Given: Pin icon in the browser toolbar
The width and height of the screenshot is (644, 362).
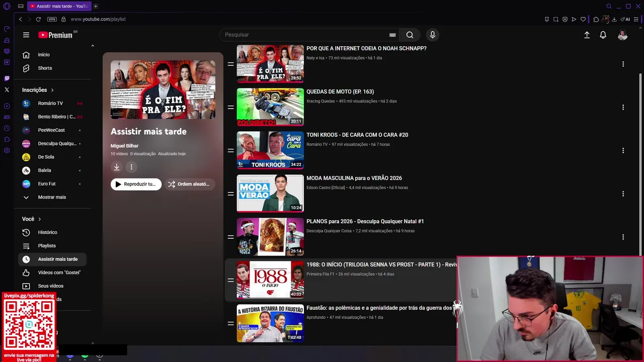Looking at the screenshot, I should click(x=547, y=19).
